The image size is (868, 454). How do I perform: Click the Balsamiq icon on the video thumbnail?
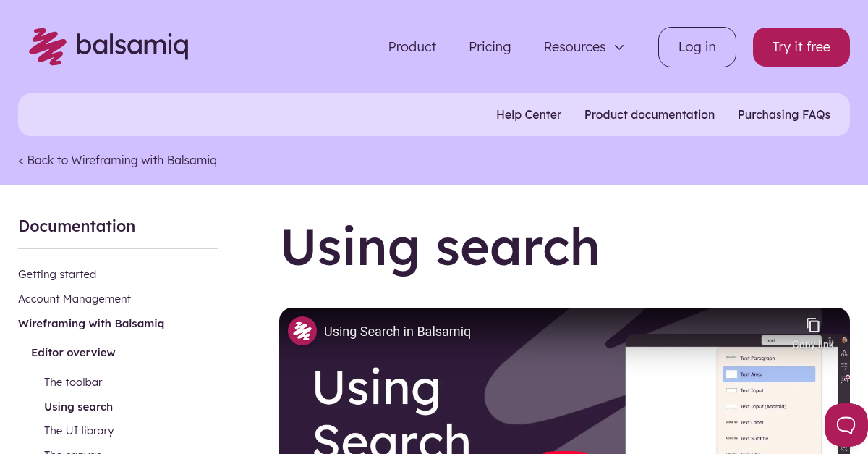click(302, 331)
